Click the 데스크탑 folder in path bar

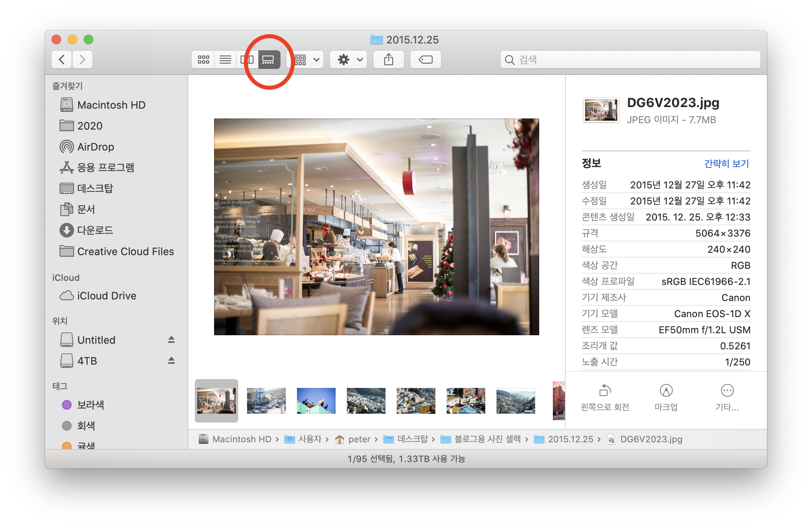412,439
